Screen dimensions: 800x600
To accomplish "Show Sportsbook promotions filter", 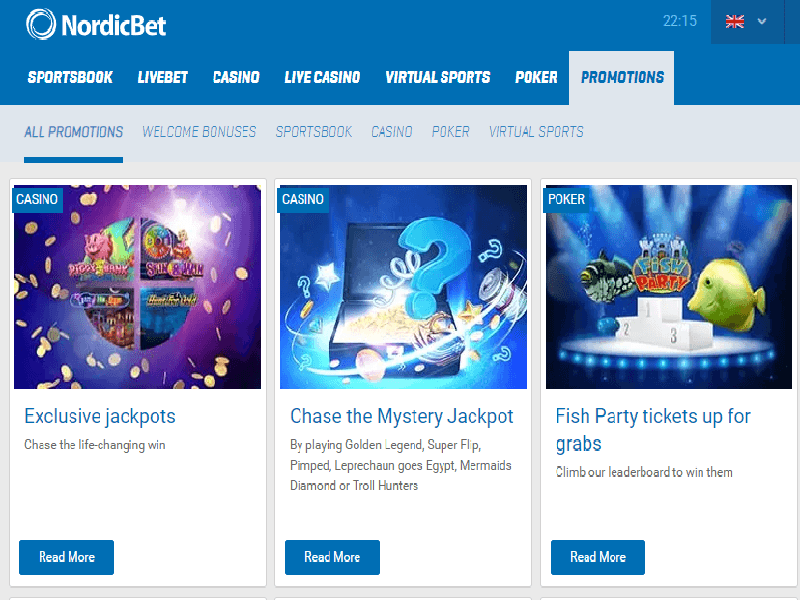I will (x=314, y=132).
